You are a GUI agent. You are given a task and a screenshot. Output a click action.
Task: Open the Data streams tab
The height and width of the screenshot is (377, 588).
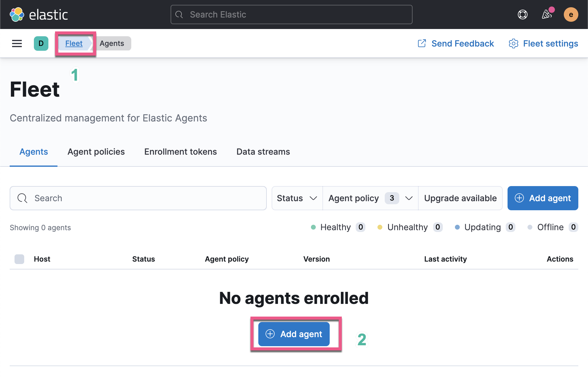[263, 152]
